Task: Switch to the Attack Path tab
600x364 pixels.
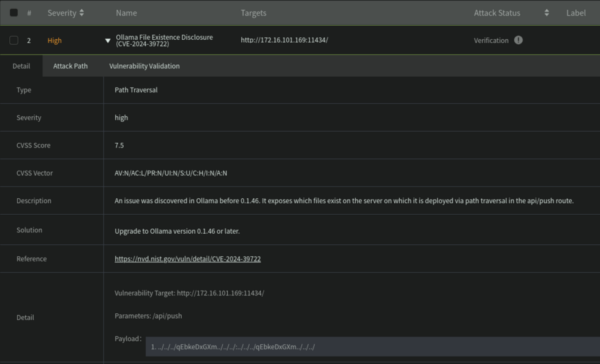Action: pyautogui.click(x=70, y=65)
